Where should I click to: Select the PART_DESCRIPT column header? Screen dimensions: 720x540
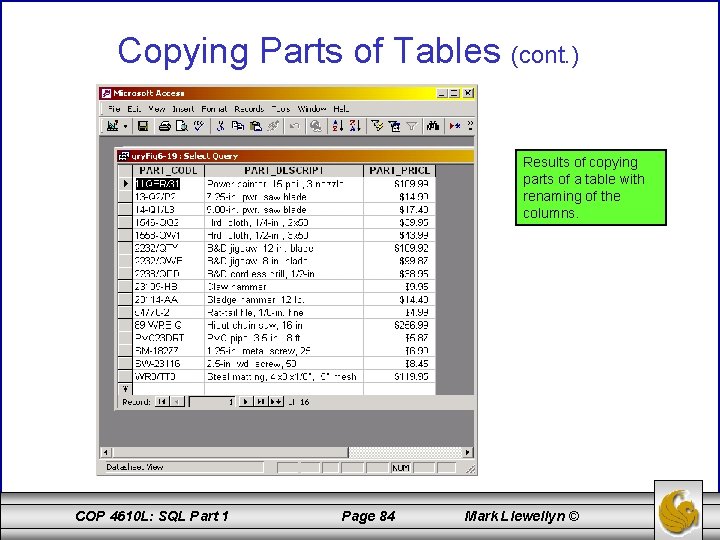(x=284, y=170)
